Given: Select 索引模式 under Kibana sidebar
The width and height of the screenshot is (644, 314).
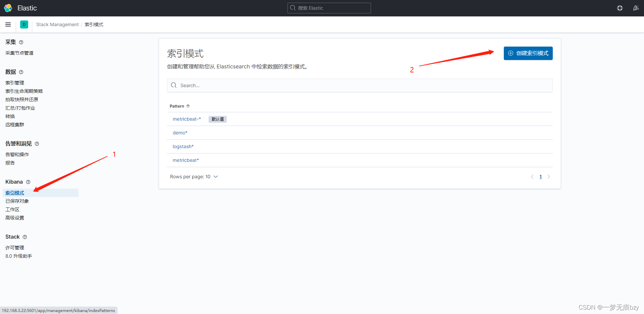Looking at the screenshot, I should (15, 193).
